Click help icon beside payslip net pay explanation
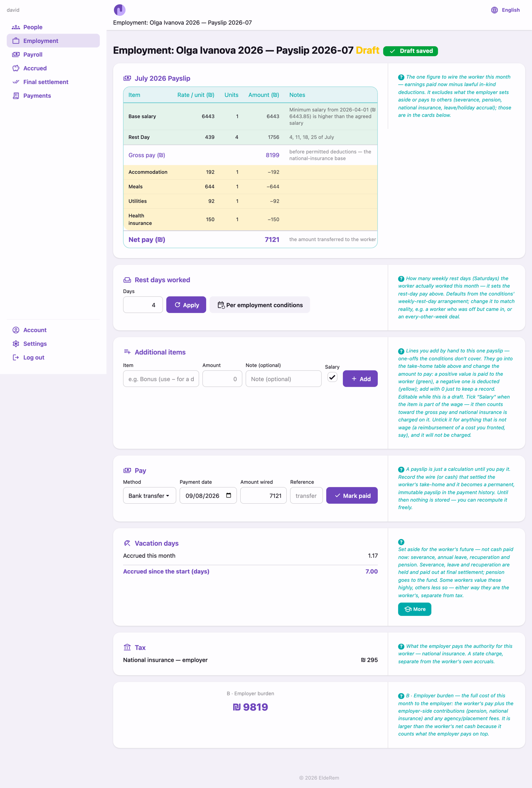 401,77
